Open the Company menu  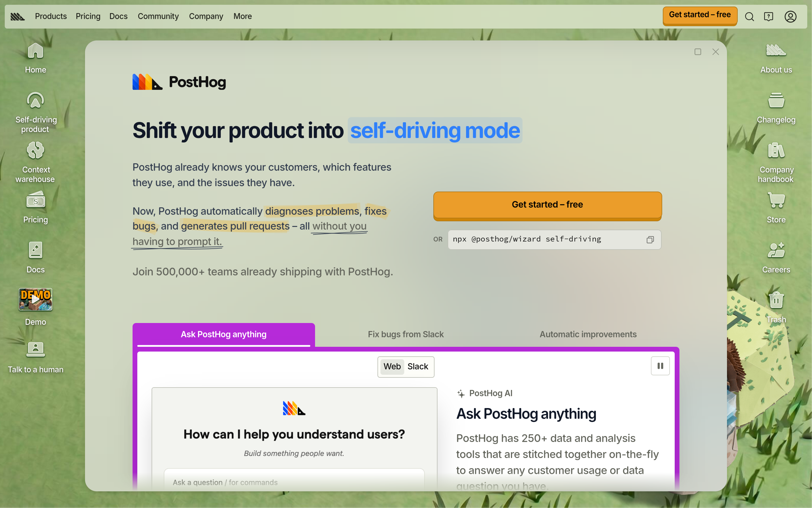(x=206, y=16)
